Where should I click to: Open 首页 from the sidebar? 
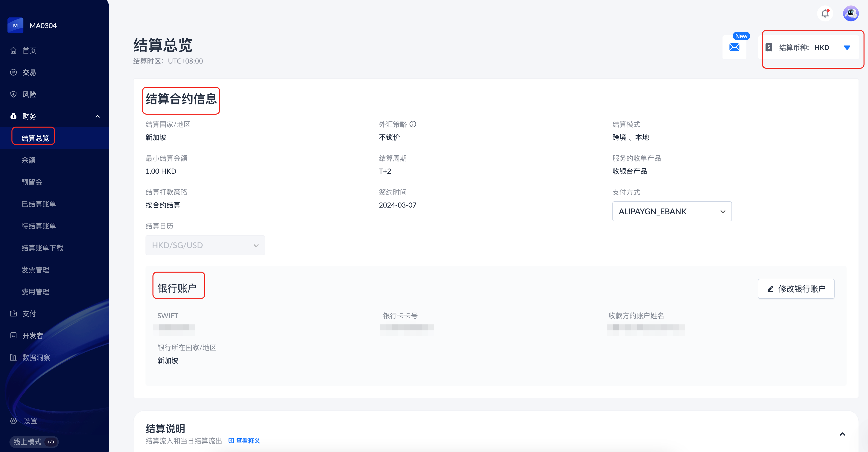click(x=29, y=51)
